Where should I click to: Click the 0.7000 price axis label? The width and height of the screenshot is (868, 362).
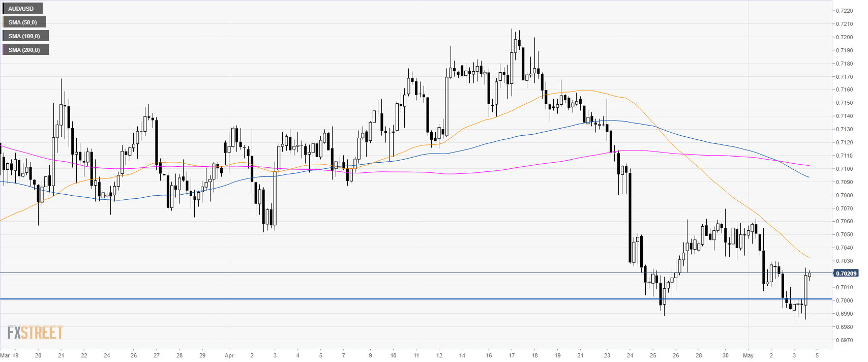[844, 300]
